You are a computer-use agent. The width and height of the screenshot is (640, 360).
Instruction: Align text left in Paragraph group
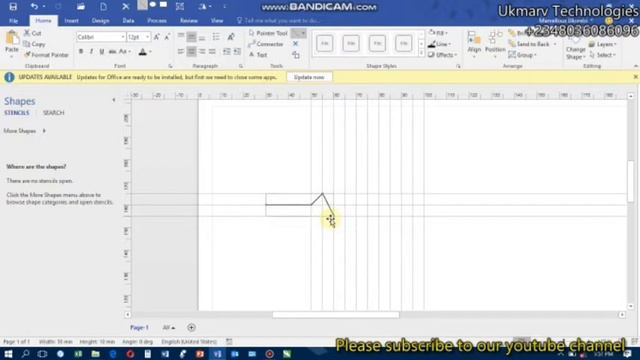tap(181, 51)
